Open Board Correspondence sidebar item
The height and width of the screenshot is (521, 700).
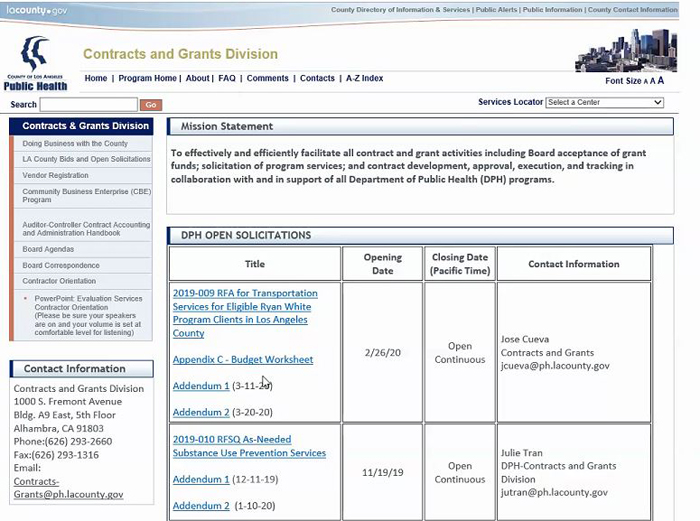click(x=61, y=265)
